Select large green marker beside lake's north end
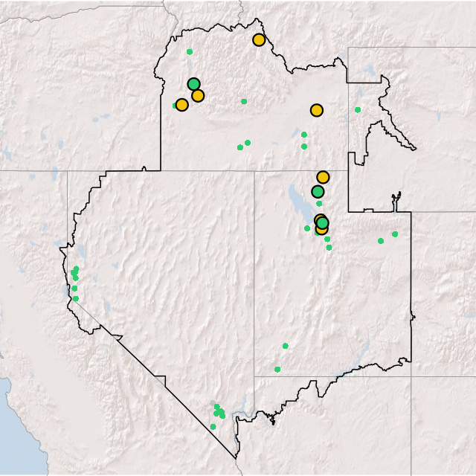476x476 pixels. tap(318, 192)
